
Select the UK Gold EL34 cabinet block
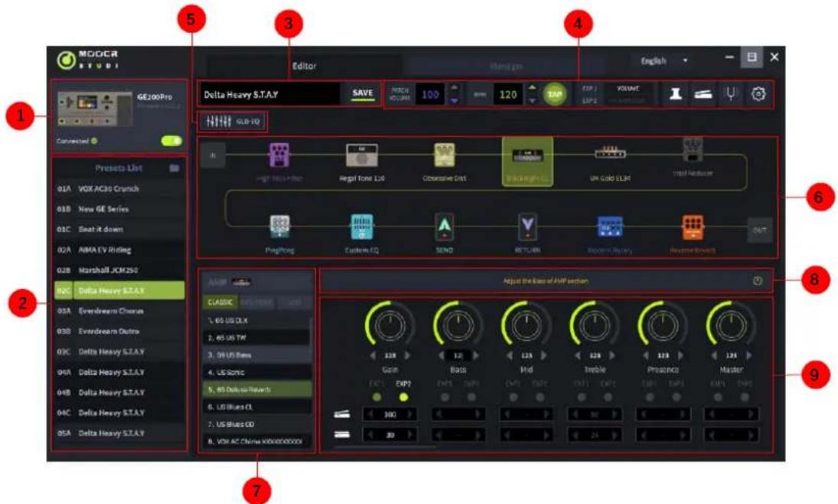click(x=611, y=154)
